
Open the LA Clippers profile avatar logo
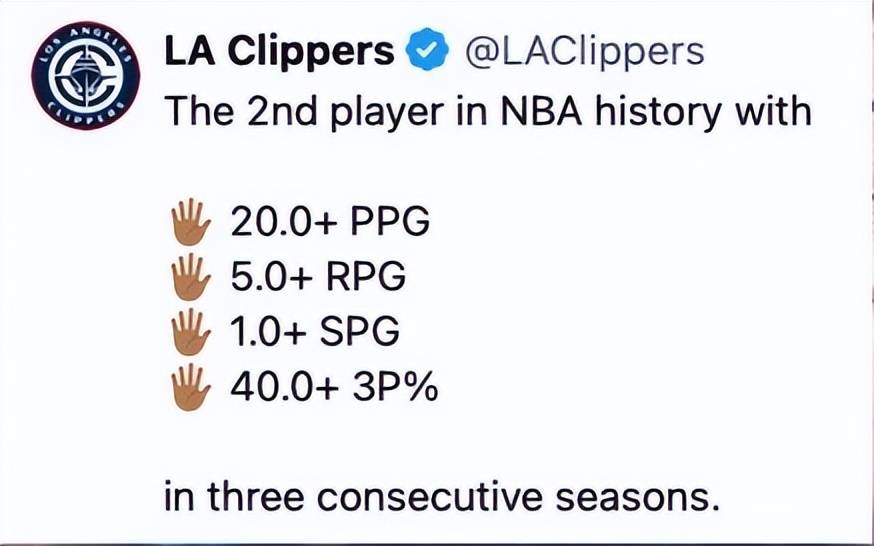[x=85, y=76]
